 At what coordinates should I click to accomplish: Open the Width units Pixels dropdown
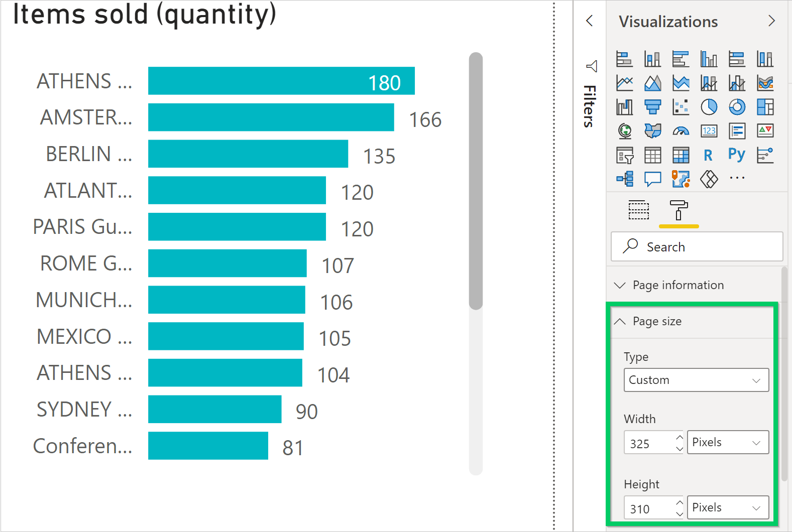pos(728,442)
